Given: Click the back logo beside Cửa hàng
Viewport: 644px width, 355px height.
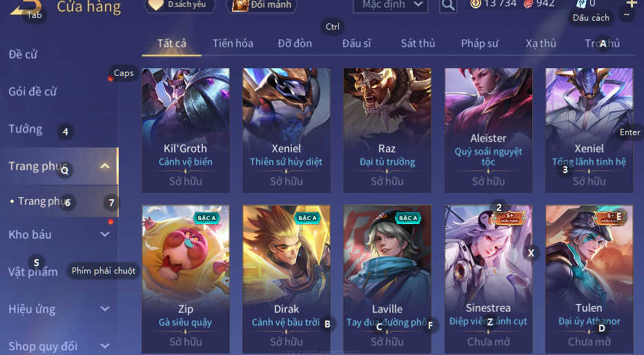Looking at the screenshot, I should pyautogui.click(x=26, y=8).
